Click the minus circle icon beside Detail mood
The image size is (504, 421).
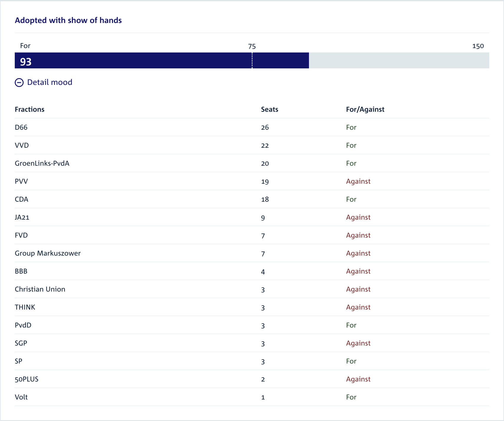[19, 83]
